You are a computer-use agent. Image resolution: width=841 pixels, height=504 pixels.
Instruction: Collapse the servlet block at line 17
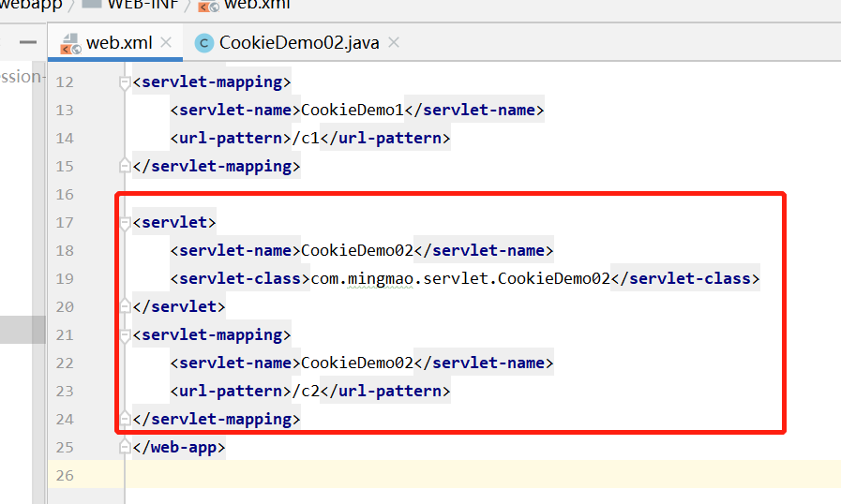tap(125, 224)
